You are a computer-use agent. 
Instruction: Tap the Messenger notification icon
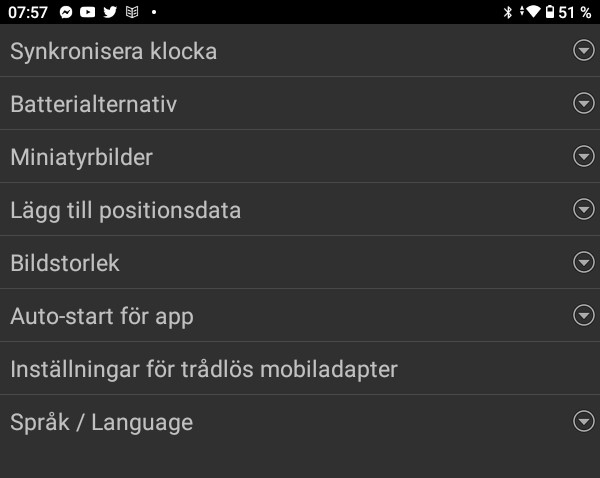point(66,12)
